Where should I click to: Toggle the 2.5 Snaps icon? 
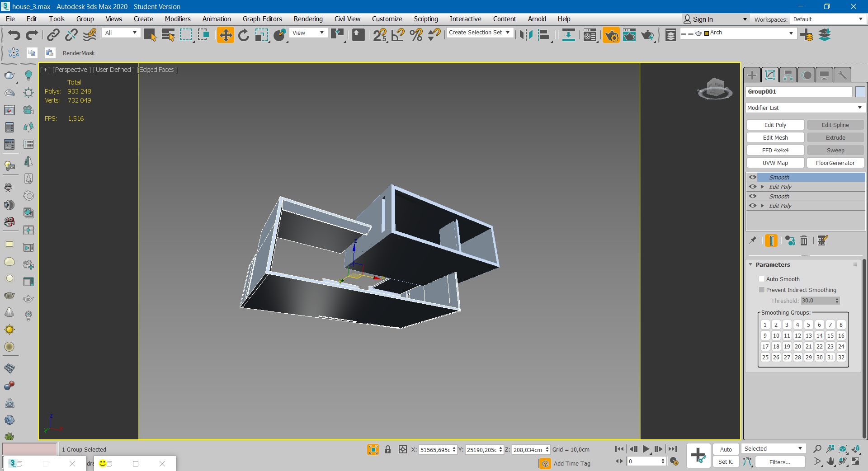click(380, 35)
